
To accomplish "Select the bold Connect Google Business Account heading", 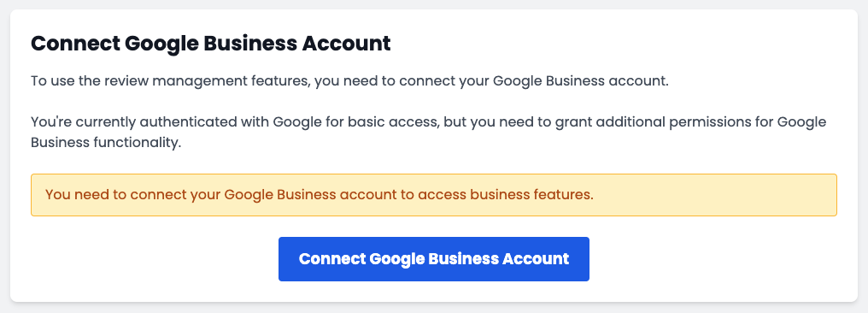I will click(x=211, y=44).
